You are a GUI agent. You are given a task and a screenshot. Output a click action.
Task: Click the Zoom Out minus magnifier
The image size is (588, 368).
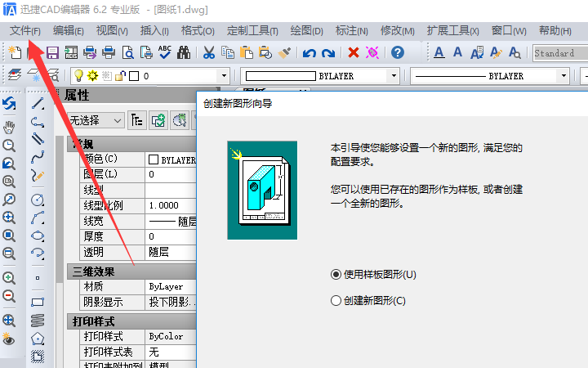click(9, 296)
